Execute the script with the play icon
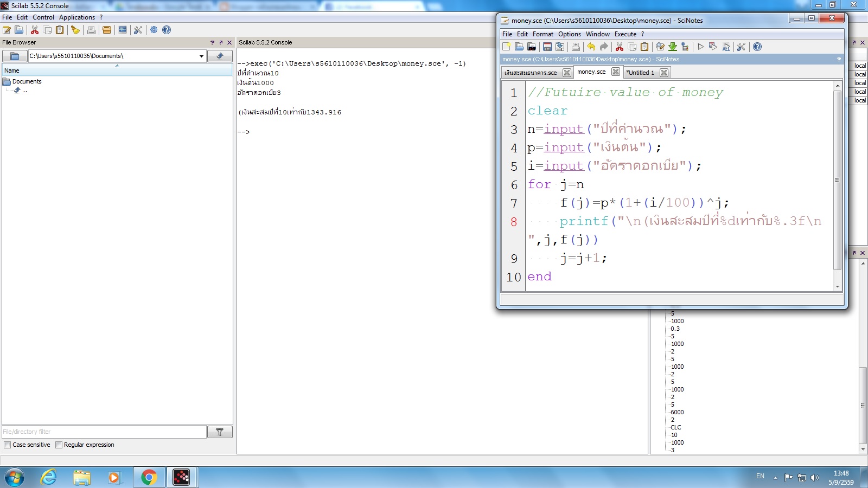The width and height of the screenshot is (868, 488). point(701,47)
